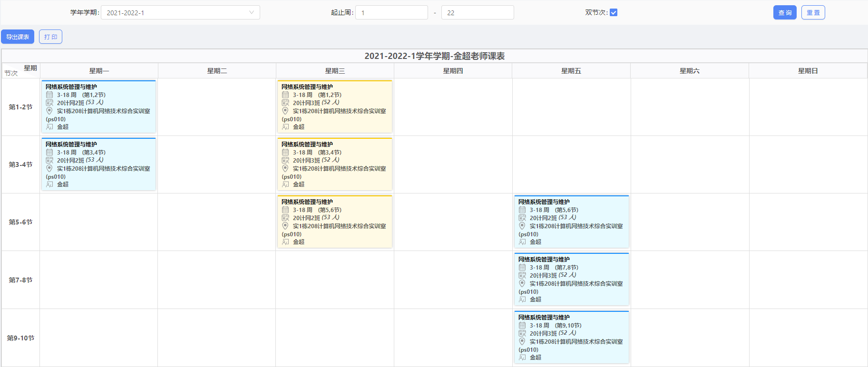The height and width of the screenshot is (367, 868).
Task: Click location pin icon in Monday 第3-4节 card
Action: (49, 168)
